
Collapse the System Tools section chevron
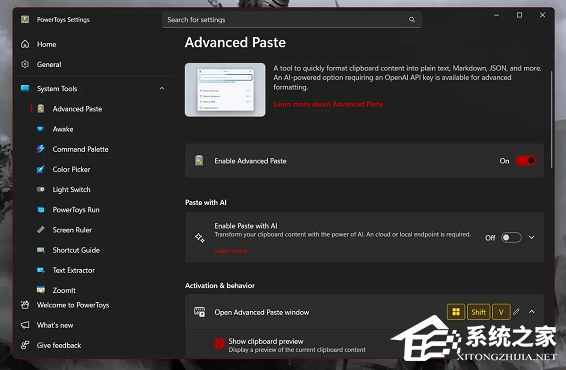coord(162,88)
